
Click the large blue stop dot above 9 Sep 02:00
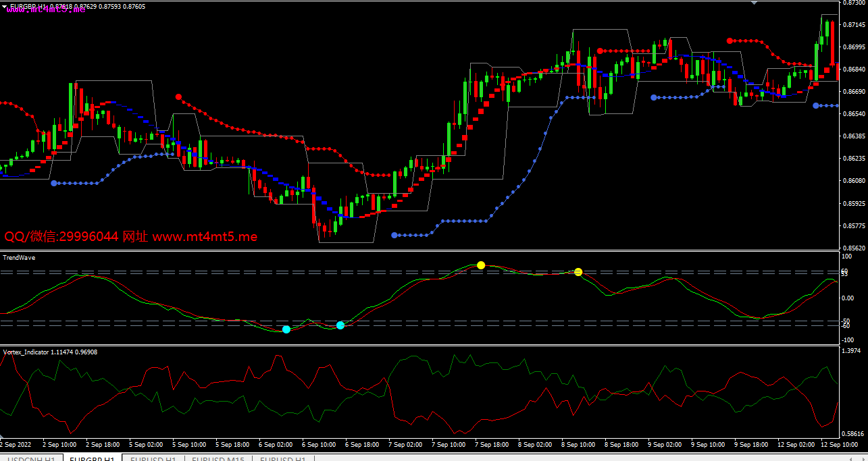[x=653, y=97]
